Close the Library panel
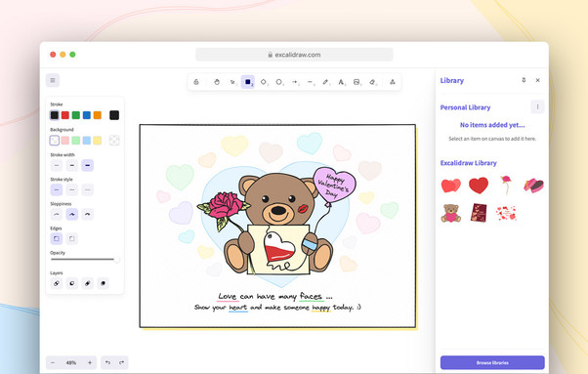 (538, 80)
